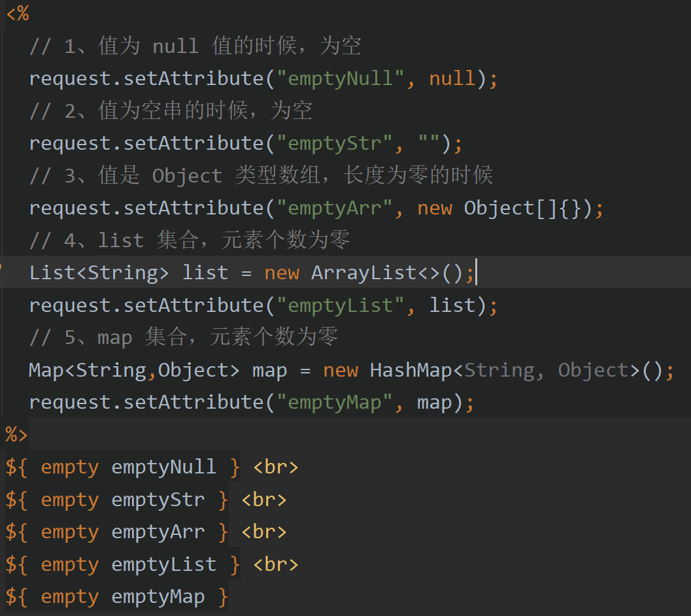Click the map variable name in HashMap declaration
691x616 pixels.
click(x=270, y=371)
